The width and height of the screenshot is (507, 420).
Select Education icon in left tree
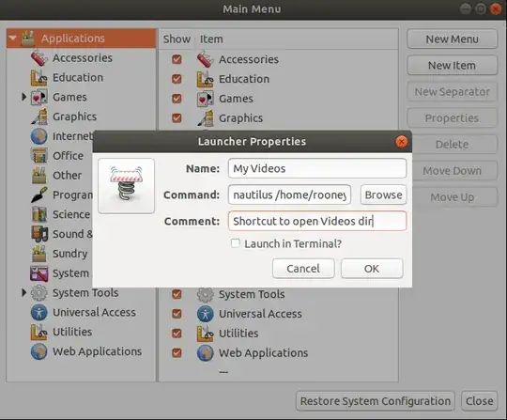click(x=39, y=78)
